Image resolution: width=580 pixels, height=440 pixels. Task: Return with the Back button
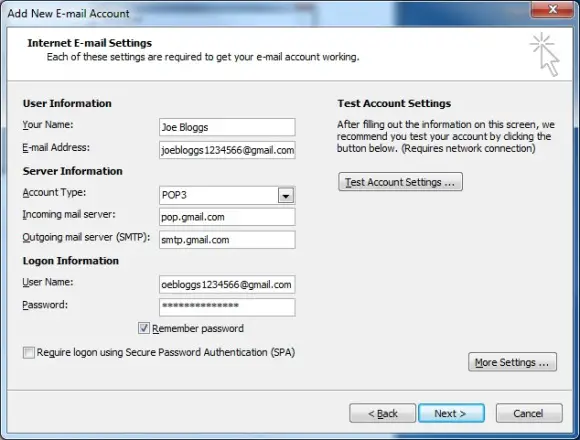click(x=382, y=413)
